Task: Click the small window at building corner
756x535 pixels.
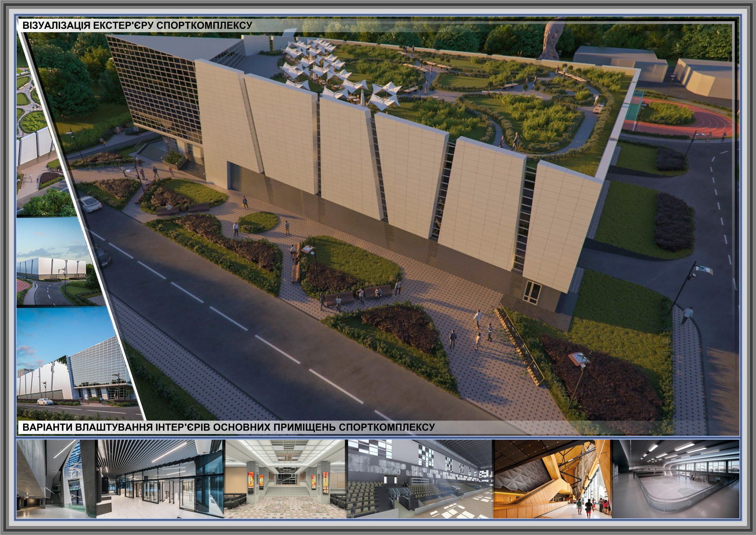Action: [531, 293]
